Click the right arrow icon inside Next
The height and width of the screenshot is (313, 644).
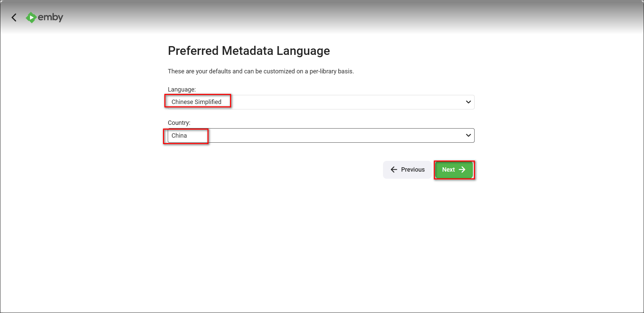pos(462,170)
